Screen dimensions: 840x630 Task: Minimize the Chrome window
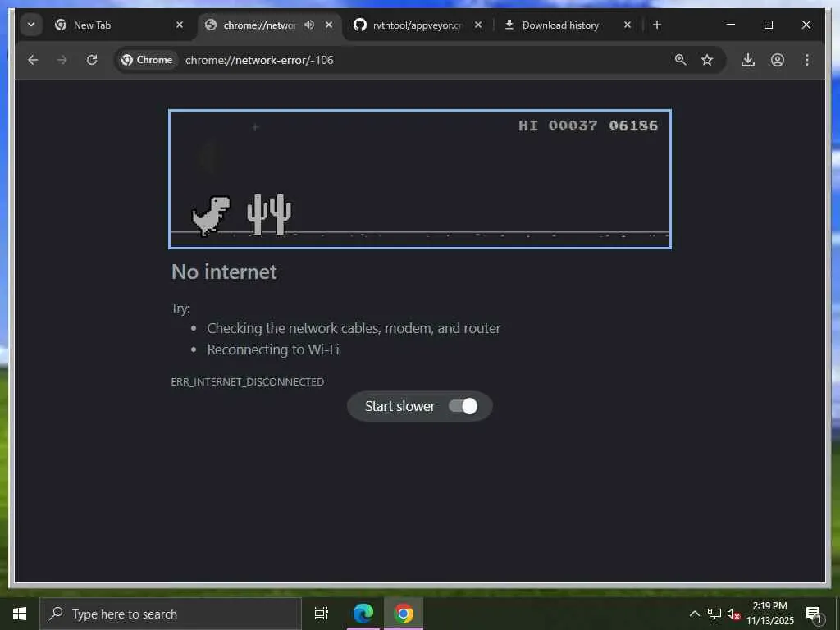[731, 25]
